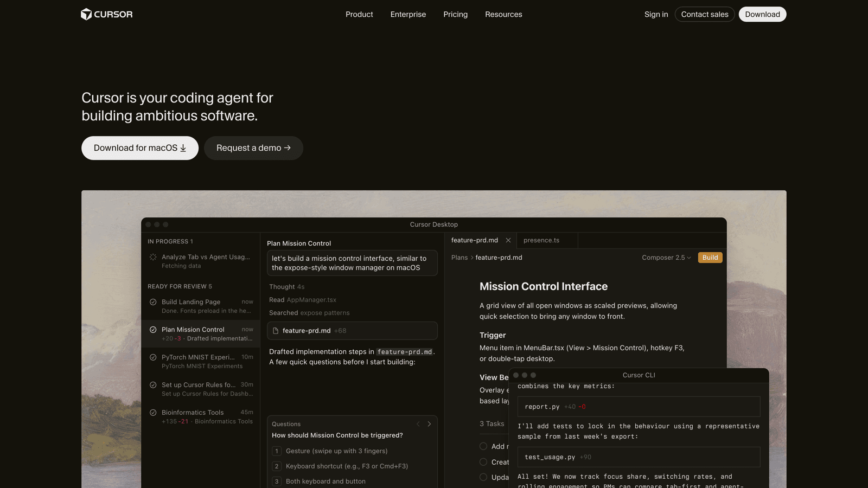Click the IN PROGRESS 1 header
Screen dimensions: 868x488
(x=170, y=241)
